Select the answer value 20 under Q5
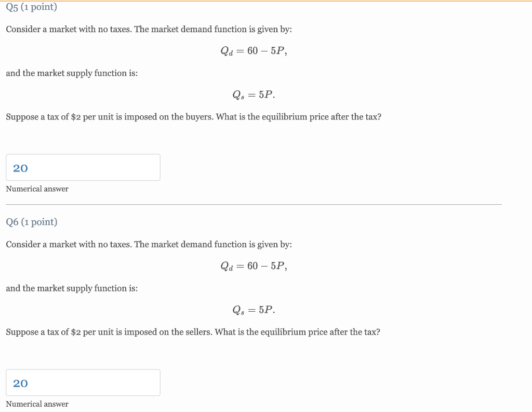Screen dimensions: 532x412 click(x=20, y=168)
